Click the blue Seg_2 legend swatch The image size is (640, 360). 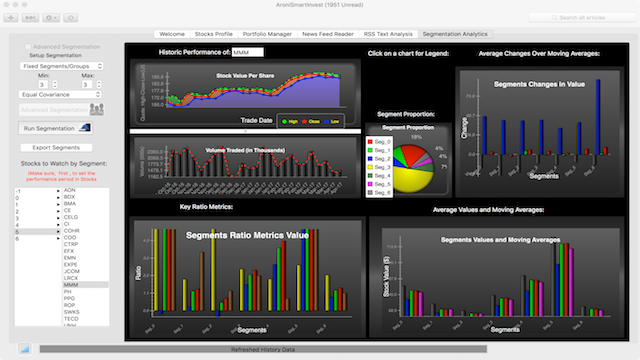(370, 158)
